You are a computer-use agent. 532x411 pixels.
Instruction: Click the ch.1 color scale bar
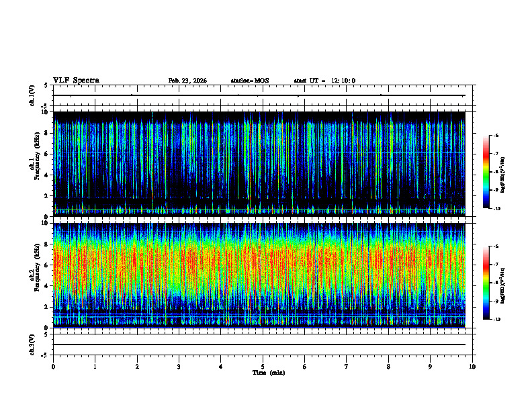(x=486, y=172)
